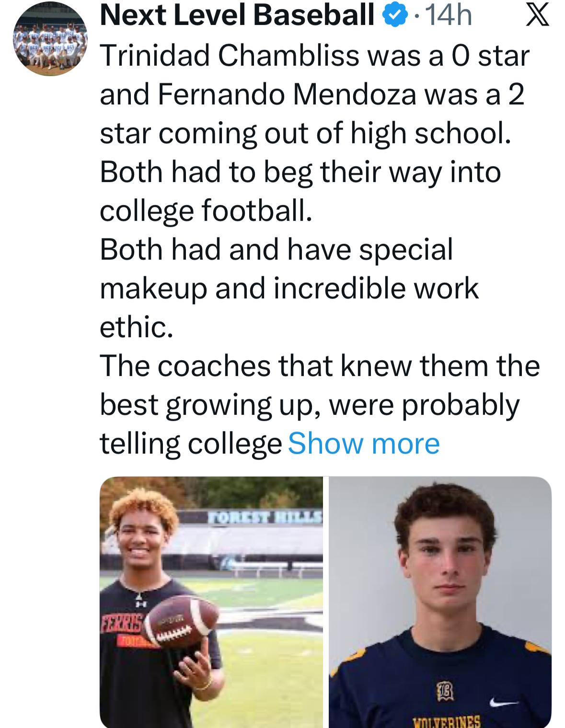This screenshot has height=728, width=565.
Task: Expand the tweet with Show more
Action: pyautogui.click(x=363, y=443)
